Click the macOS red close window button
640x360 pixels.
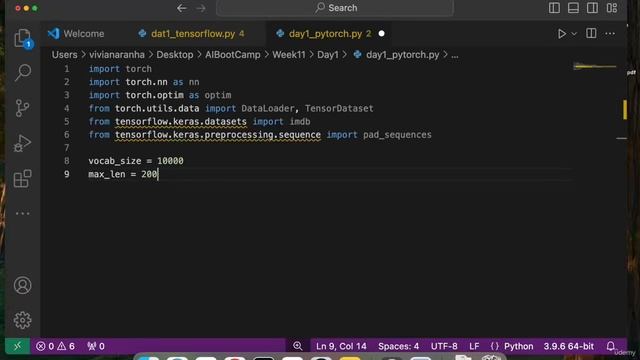[18, 8]
